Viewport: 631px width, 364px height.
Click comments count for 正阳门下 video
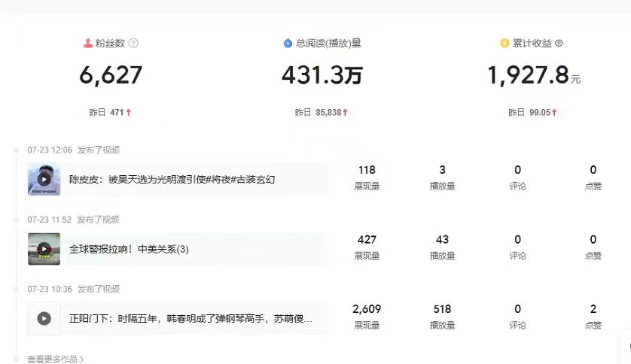tap(517, 309)
